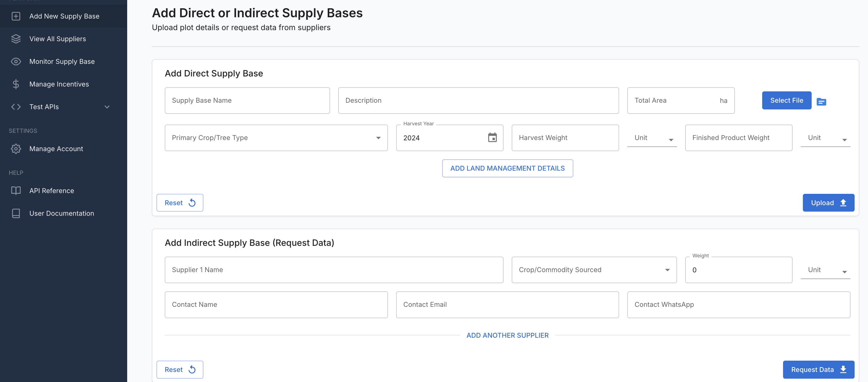
Task: Click the Monitor Supply Base eye icon
Action: (16, 61)
